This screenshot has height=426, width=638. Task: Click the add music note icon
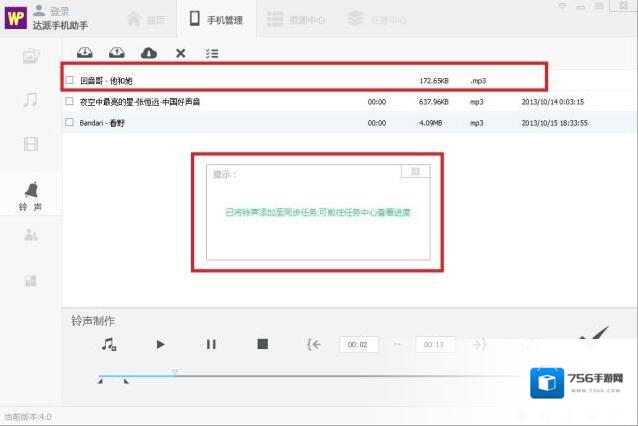click(108, 344)
